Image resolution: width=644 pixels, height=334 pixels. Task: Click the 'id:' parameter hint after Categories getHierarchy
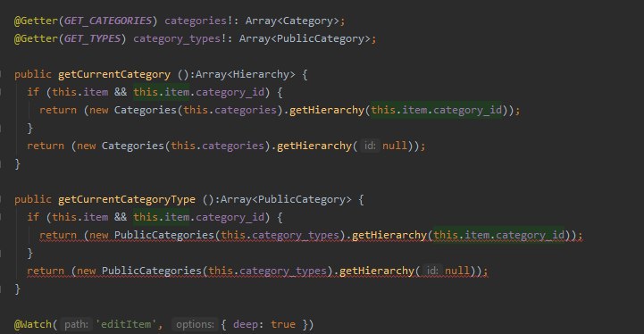pyautogui.click(x=370, y=146)
